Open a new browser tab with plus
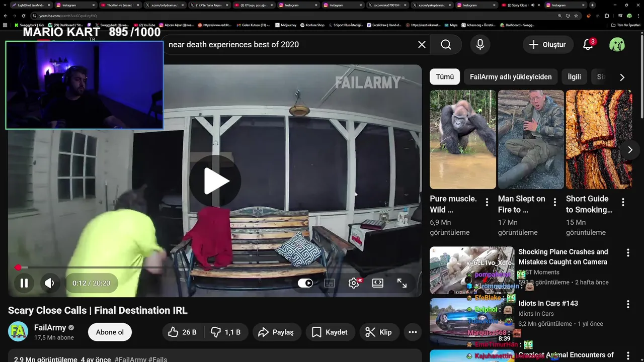The width and height of the screenshot is (644, 362). click(x=592, y=5)
